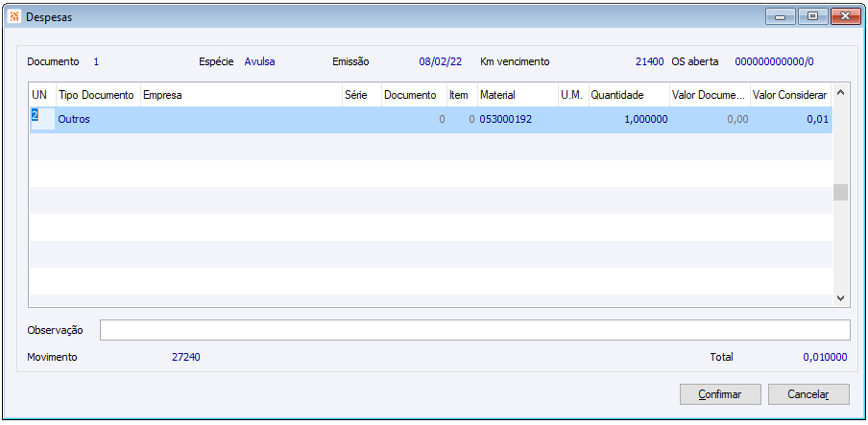Viewport: 868px width, 425px height.
Task: Focus the Observação input field
Action: click(x=475, y=330)
